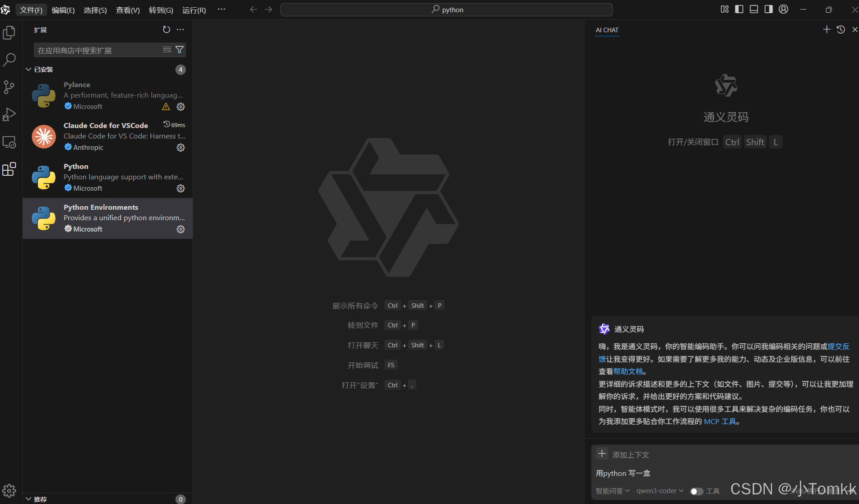Image resolution: width=859 pixels, height=504 pixels.
Task: Toggle the primary side bar
Action: [739, 9]
